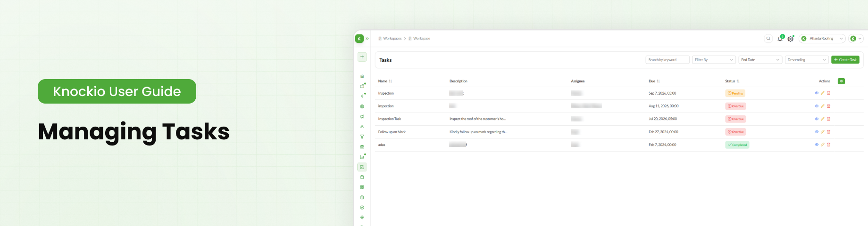The height and width of the screenshot is (226, 868).
Task: Edit the Inspection task due Sep 7
Action: click(823, 93)
